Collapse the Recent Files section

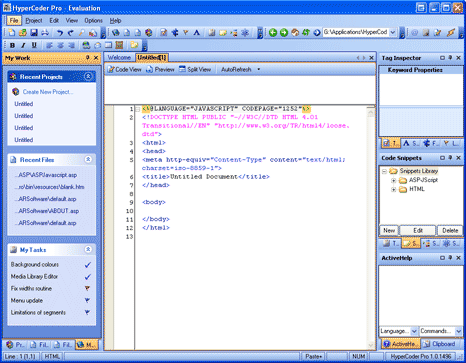click(x=88, y=160)
